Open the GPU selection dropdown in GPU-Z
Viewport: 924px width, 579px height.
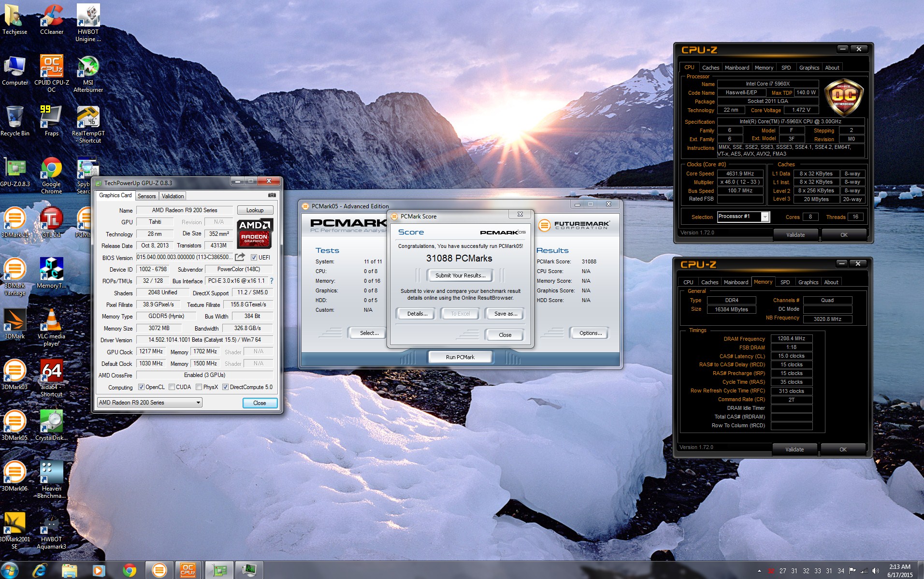pyautogui.click(x=149, y=403)
